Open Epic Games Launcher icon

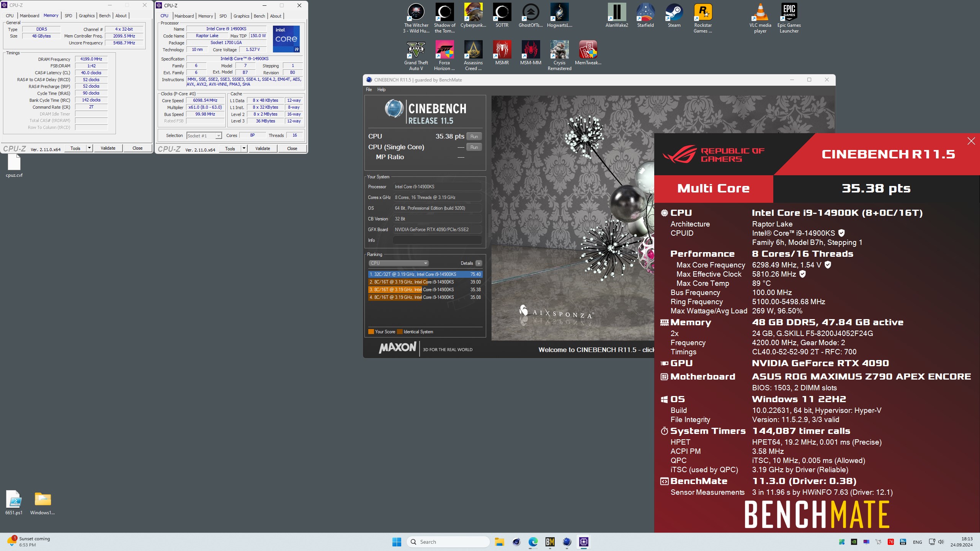pos(789,18)
